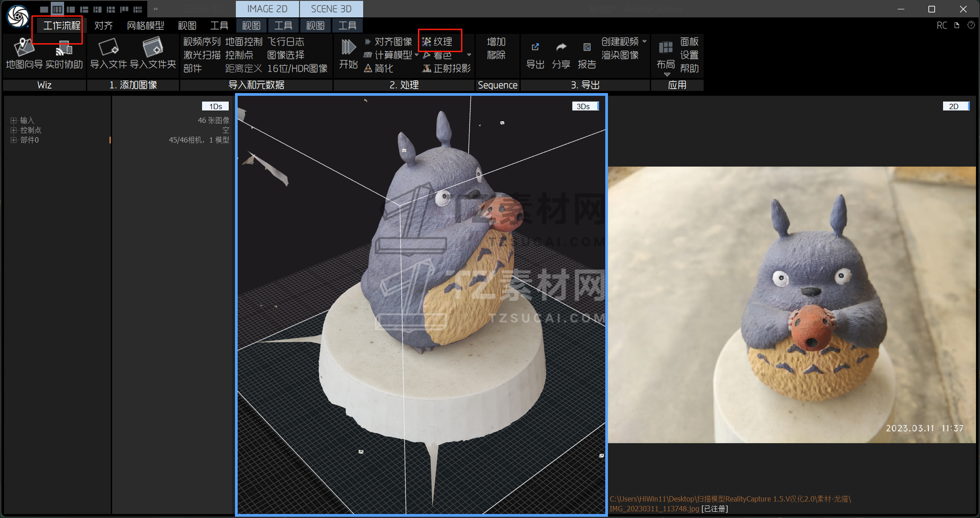The image size is (980, 518).
Task: Open the 2D view type selector
Action: 956,106
